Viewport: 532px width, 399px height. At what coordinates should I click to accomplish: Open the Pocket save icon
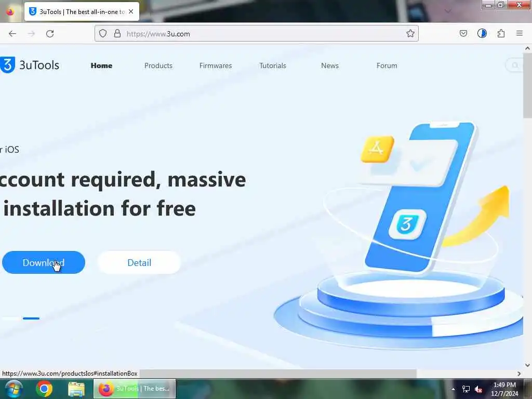click(x=463, y=33)
